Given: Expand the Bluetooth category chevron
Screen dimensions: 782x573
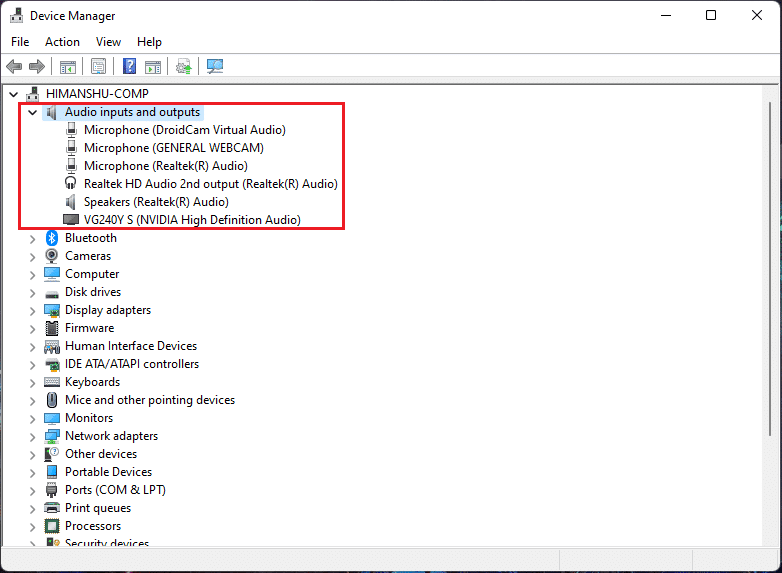Looking at the screenshot, I should pos(32,239).
